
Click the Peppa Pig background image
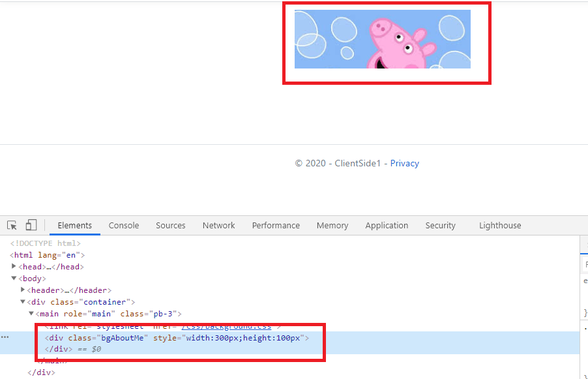(x=383, y=39)
